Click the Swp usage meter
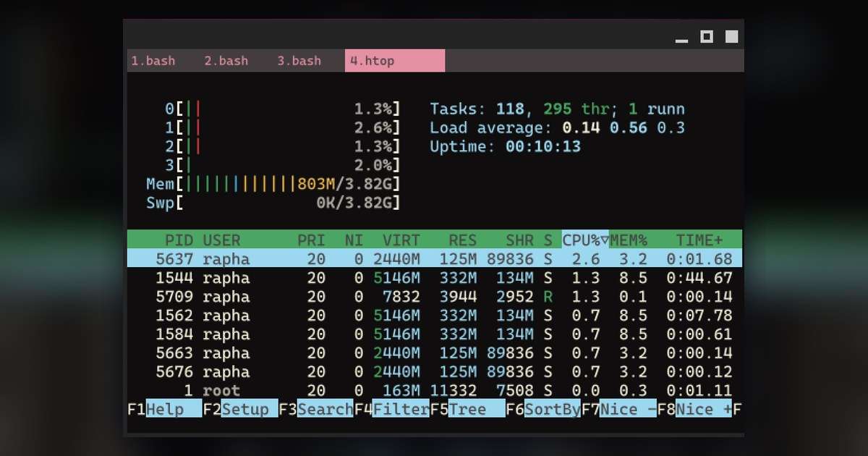868x456 pixels. tap(273, 203)
